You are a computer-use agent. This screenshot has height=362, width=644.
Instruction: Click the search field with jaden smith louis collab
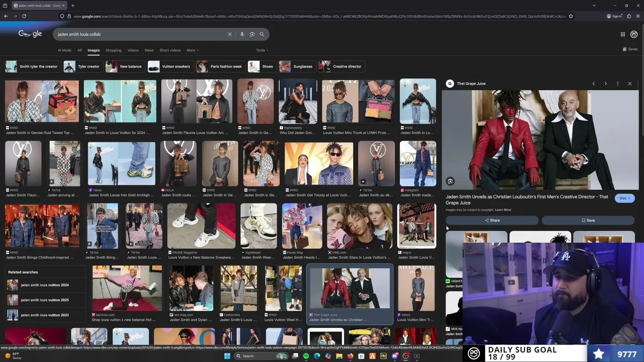[141, 34]
